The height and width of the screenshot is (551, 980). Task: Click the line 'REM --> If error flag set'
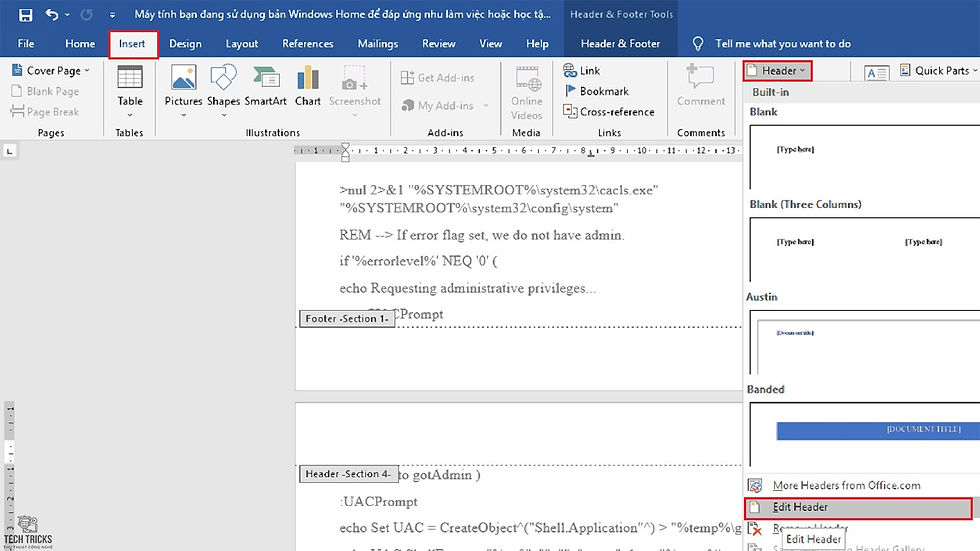pyautogui.click(x=482, y=235)
